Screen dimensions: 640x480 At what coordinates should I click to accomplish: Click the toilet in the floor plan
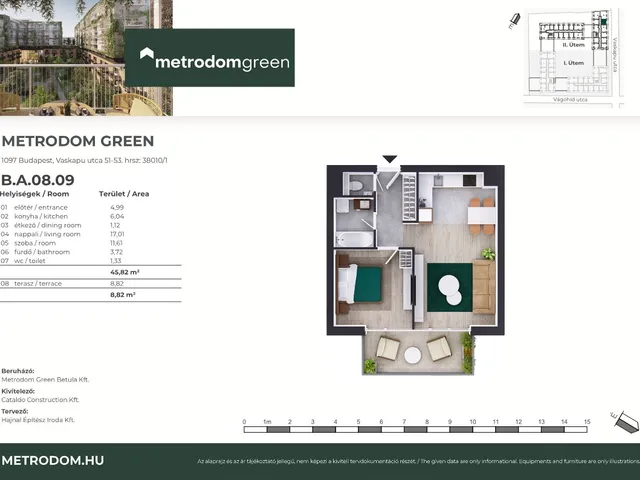pos(356,186)
